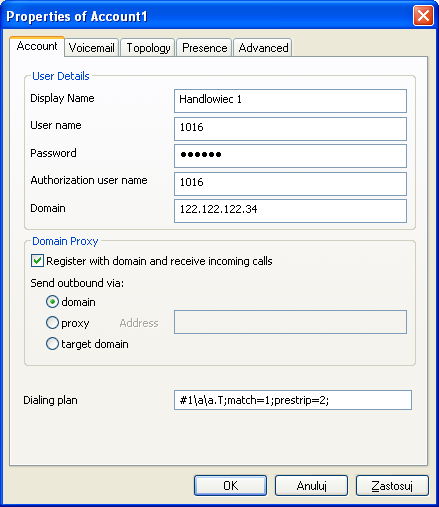Focus the User name input field
Viewport: 439px width, 507px height.
coord(290,129)
